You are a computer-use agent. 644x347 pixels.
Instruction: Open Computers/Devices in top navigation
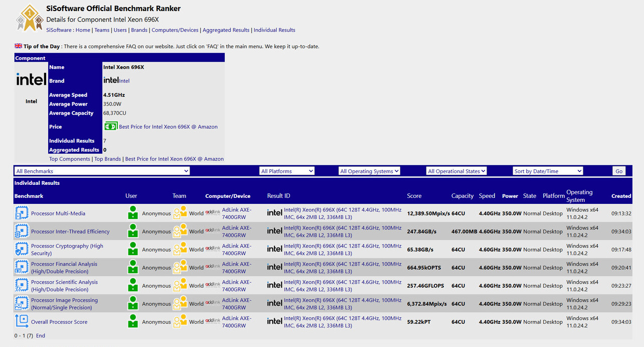175,30
